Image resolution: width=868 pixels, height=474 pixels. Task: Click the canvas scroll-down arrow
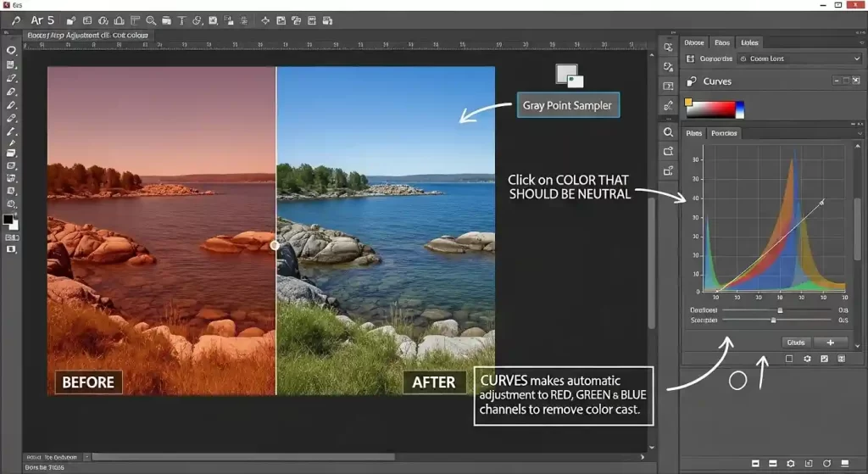[652, 448]
